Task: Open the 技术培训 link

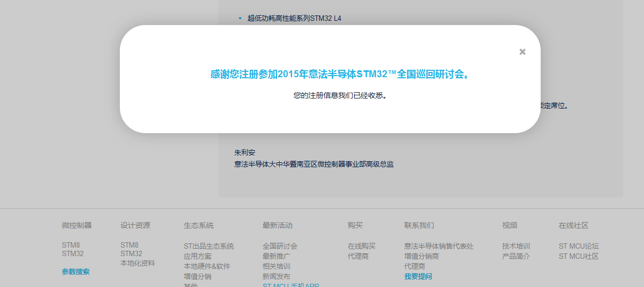Action: (x=516, y=247)
